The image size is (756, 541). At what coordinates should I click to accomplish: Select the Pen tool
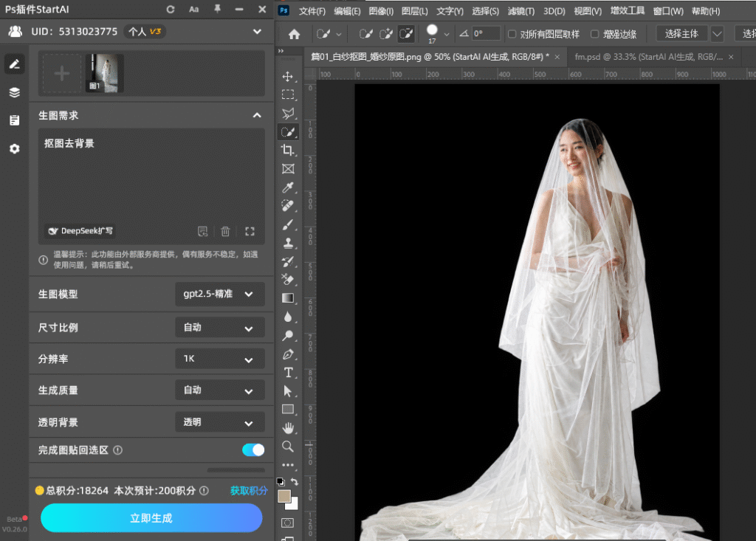coord(288,354)
